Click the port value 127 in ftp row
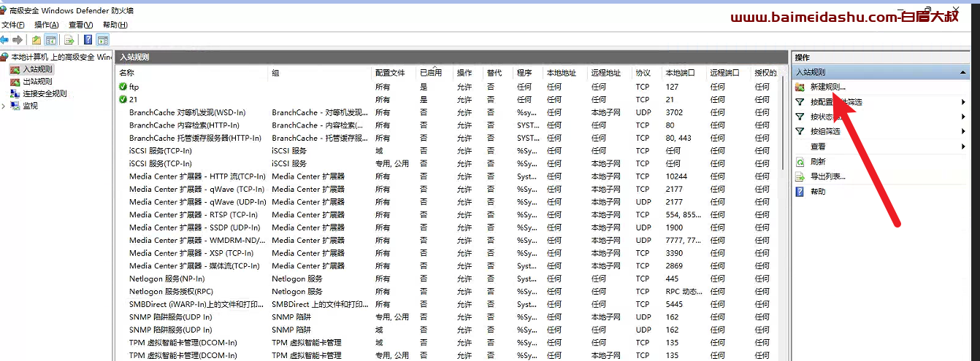Image resolution: width=980 pixels, height=361 pixels. (672, 87)
